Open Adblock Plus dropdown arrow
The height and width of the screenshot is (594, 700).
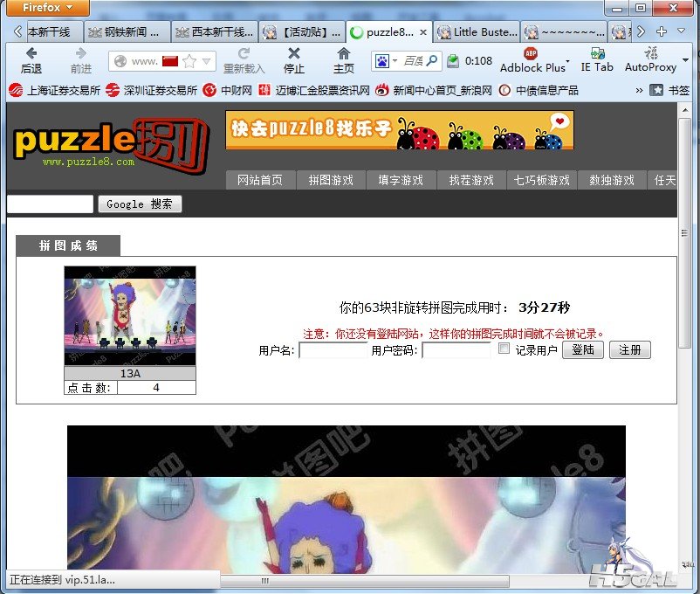(x=568, y=61)
